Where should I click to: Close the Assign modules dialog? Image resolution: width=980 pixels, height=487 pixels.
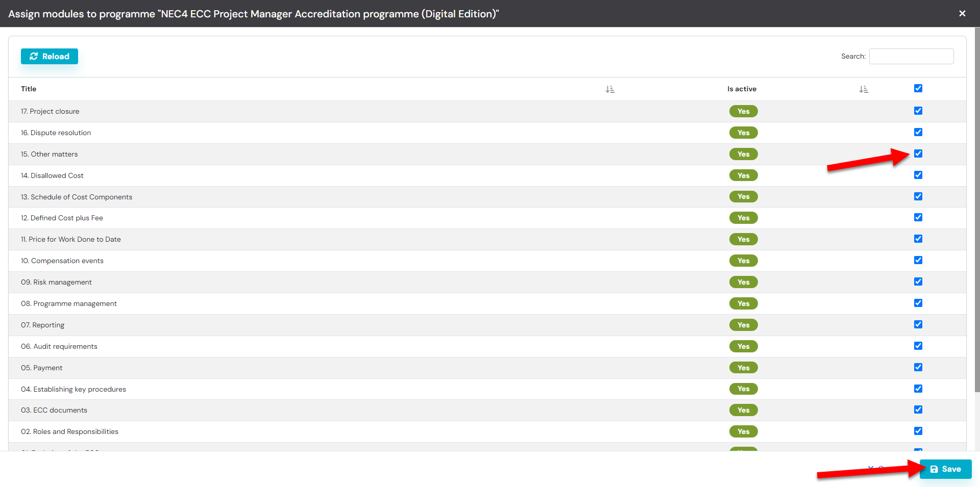(962, 14)
